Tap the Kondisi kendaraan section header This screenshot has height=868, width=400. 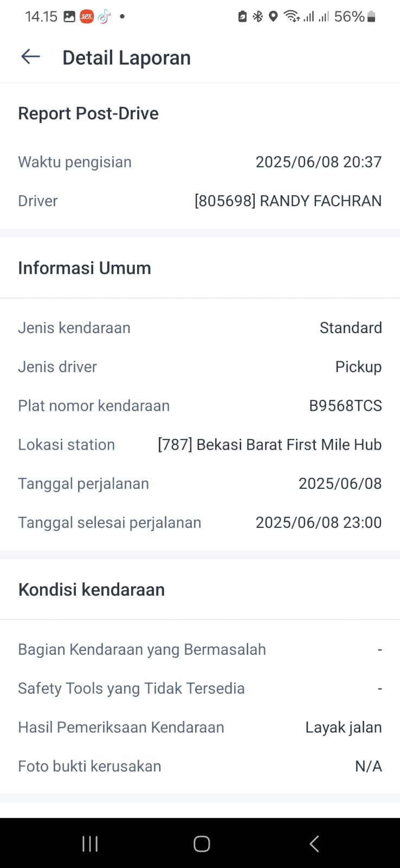click(92, 590)
